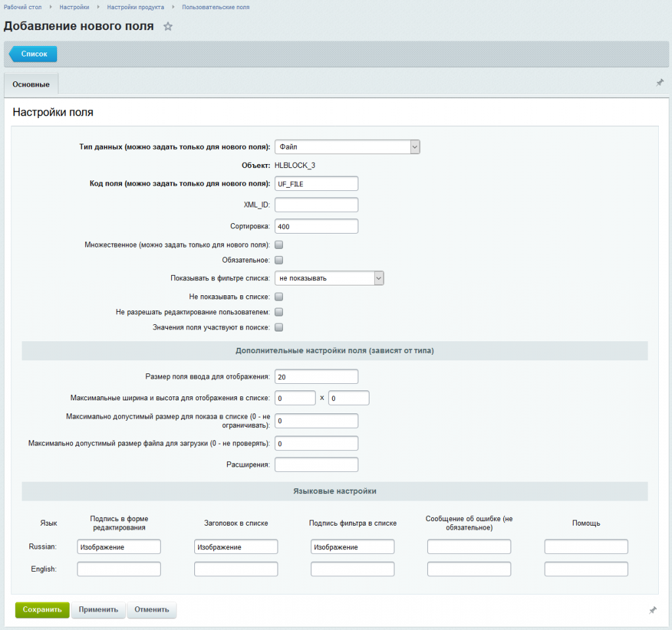This screenshot has height=630, width=672.
Task: Go to Настройки breadcrumb
Action: (74, 7)
